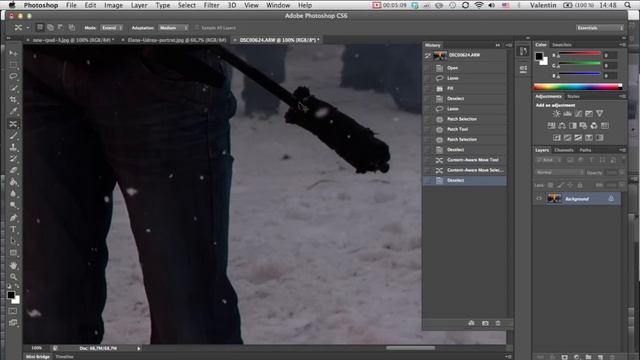Select the Magic Wand tool

[x=13, y=88]
